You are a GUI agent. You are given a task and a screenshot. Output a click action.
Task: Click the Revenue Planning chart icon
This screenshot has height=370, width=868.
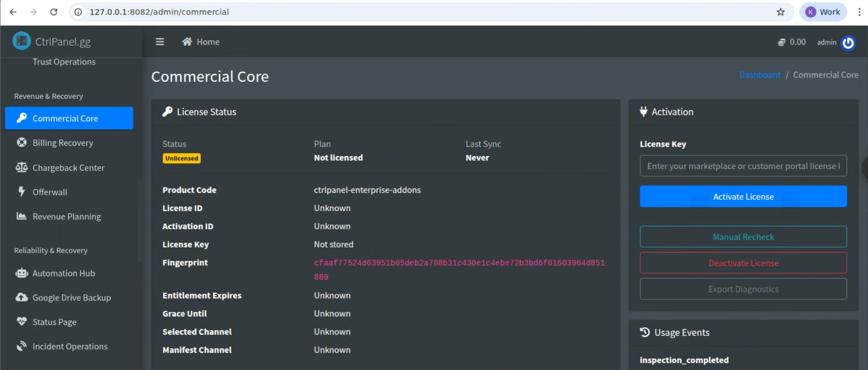click(21, 216)
